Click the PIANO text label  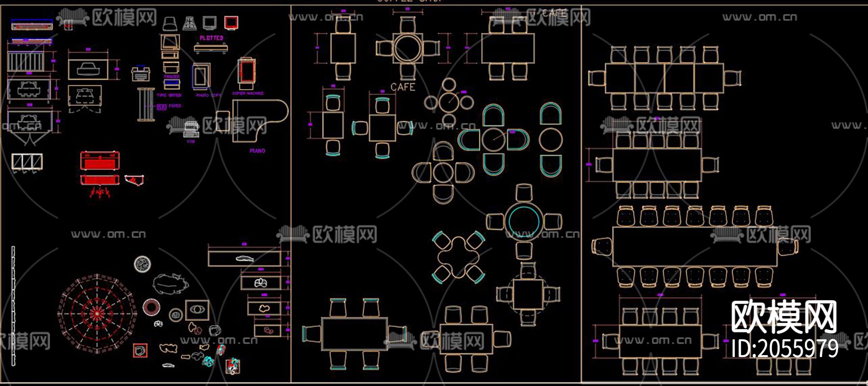click(x=258, y=151)
